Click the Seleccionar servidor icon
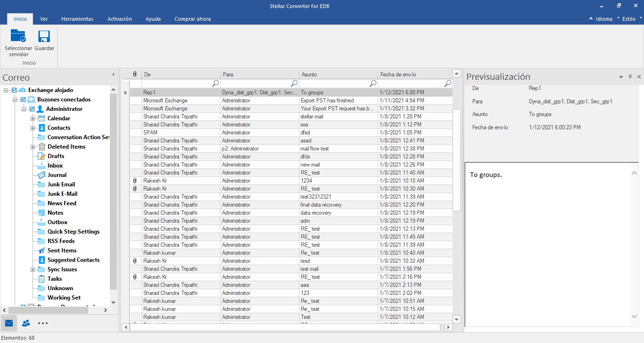 point(18,36)
